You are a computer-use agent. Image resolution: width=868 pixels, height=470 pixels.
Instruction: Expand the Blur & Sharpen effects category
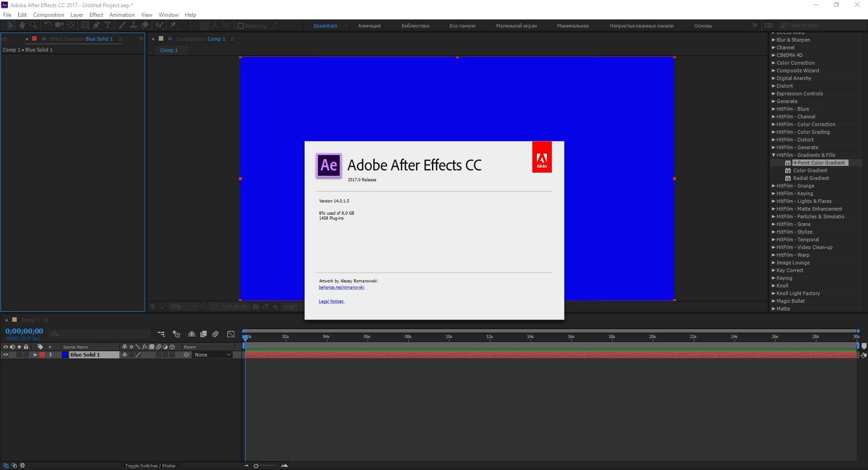point(773,40)
